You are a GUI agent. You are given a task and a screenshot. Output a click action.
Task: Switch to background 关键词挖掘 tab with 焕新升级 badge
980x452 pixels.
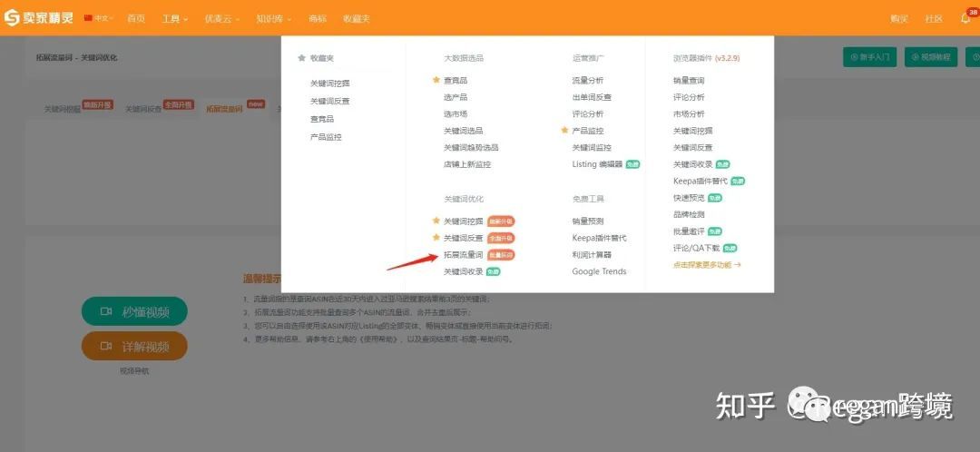63,109
